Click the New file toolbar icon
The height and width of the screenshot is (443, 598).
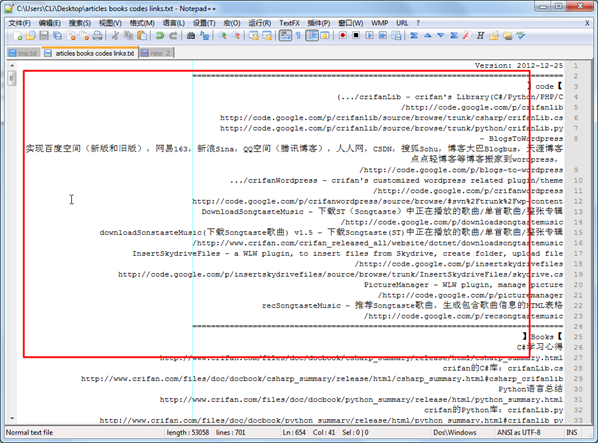[18, 36]
